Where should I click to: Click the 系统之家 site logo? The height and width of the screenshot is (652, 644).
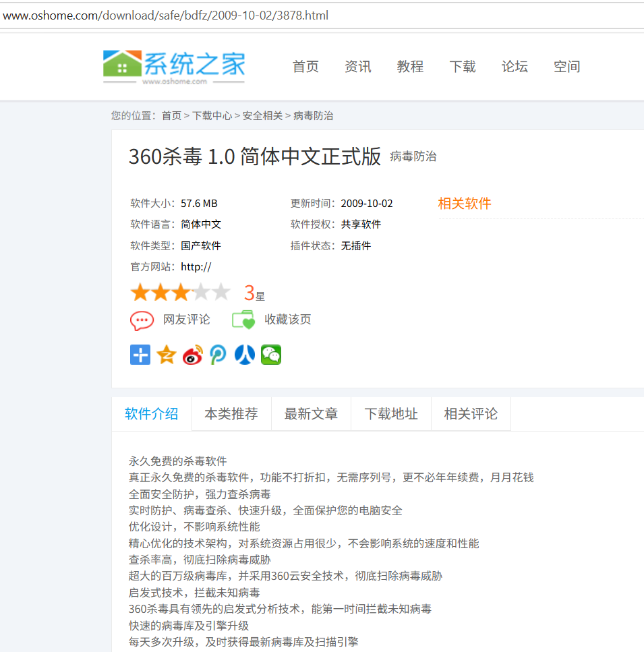tap(174, 67)
